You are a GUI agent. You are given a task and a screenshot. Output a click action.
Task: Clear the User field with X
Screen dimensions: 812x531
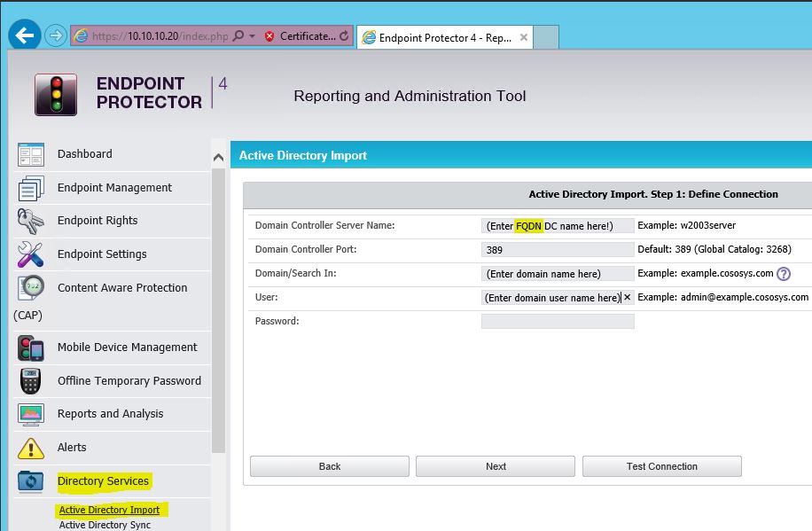click(x=628, y=298)
